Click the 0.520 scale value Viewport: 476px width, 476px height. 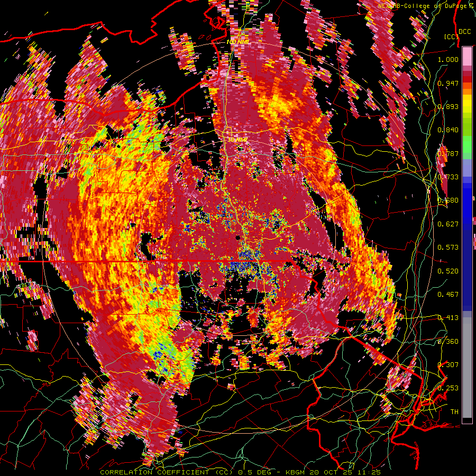[448, 271]
